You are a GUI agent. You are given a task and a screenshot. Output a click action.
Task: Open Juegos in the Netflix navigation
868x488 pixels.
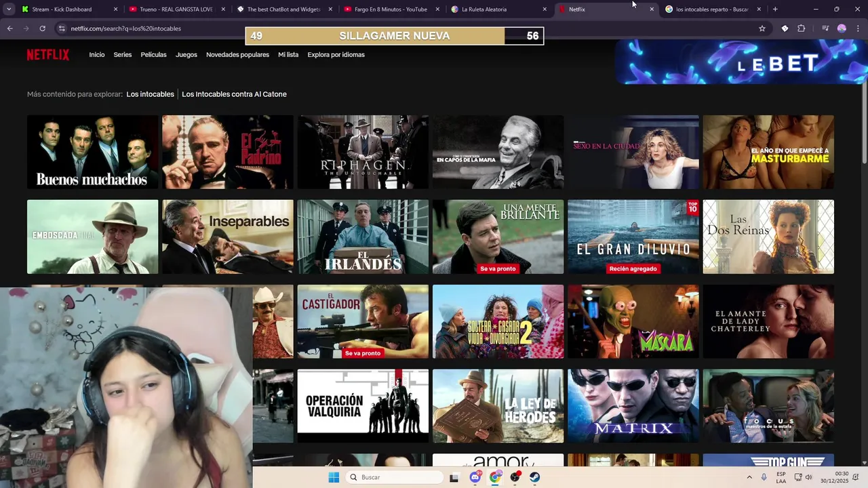[x=186, y=55]
